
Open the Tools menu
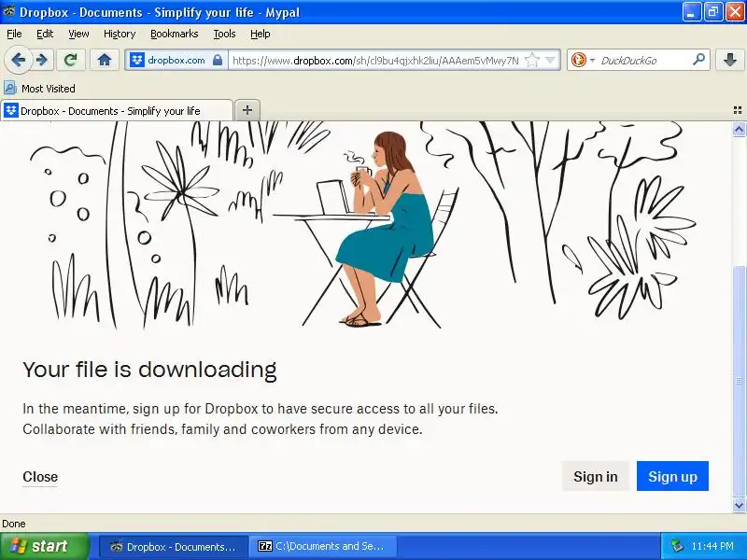pyautogui.click(x=224, y=34)
